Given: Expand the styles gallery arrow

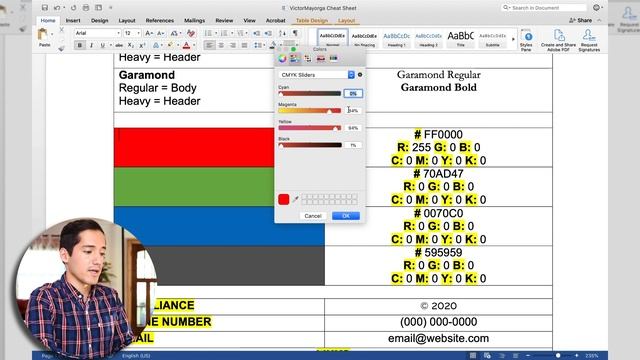Looking at the screenshot, I should (513, 40).
